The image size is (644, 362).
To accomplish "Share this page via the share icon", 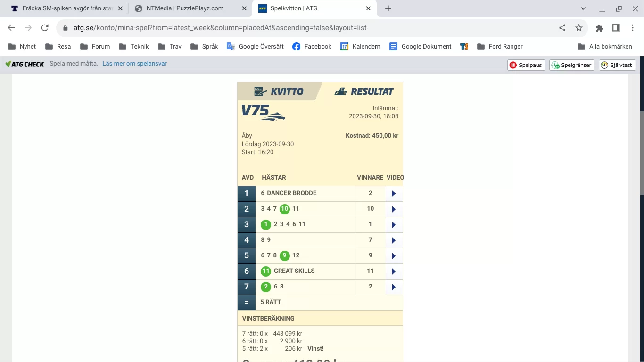I will point(562,28).
